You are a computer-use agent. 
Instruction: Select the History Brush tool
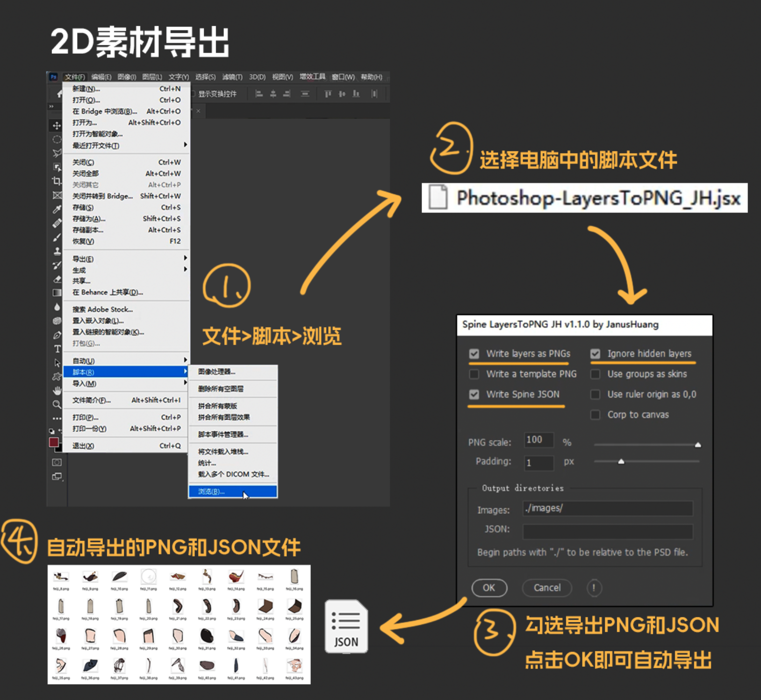(57, 265)
